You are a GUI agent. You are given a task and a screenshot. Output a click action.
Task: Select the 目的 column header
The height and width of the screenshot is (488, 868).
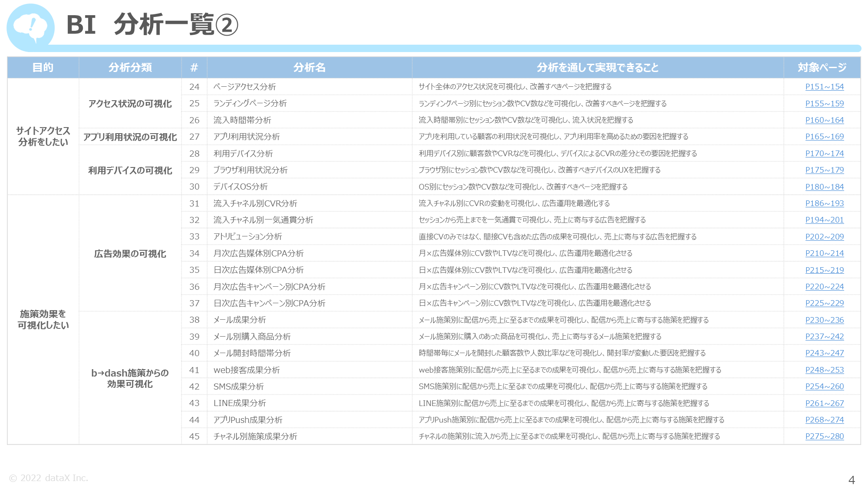pyautogui.click(x=43, y=68)
